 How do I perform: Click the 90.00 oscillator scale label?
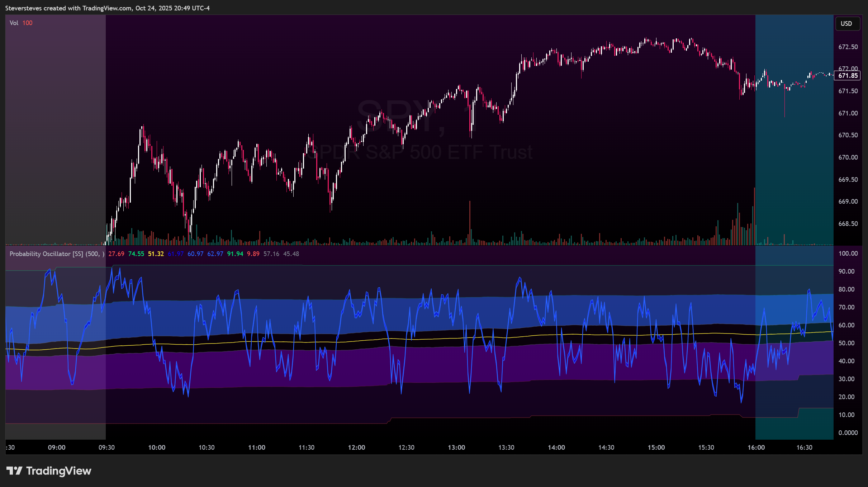point(846,271)
